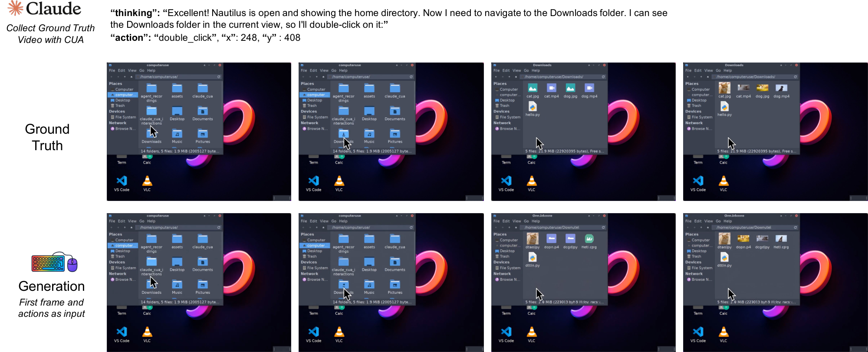Click home toolbar button in third Generation frame
868x352 pixels.
(x=516, y=227)
